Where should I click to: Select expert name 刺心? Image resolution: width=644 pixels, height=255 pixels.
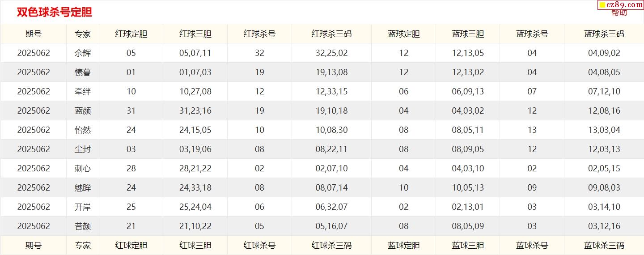(83, 169)
